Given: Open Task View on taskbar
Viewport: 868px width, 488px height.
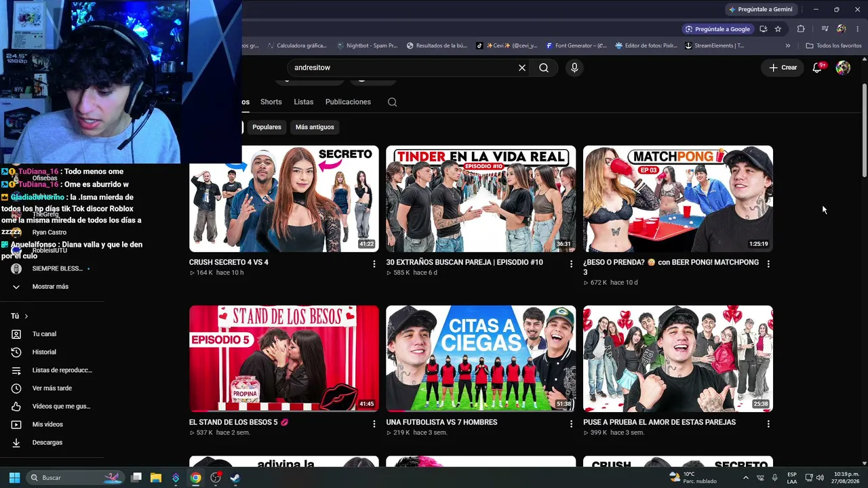Looking at the screenshot, I should point(136,478).
